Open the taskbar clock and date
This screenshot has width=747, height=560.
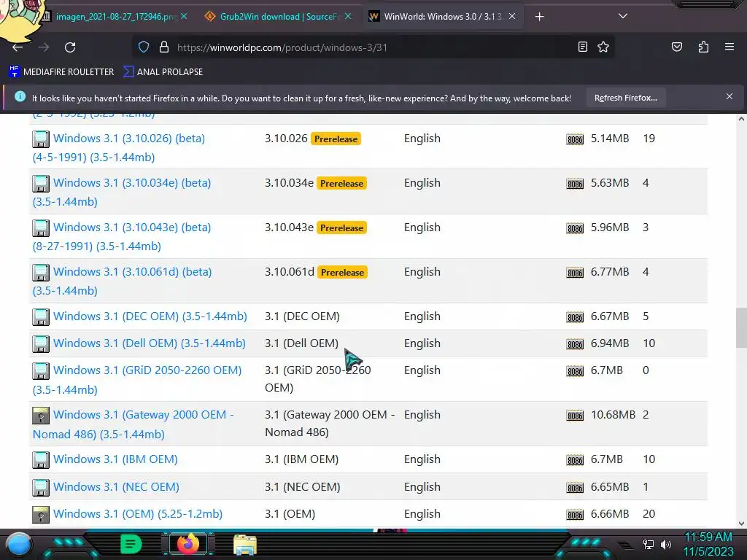708,544
